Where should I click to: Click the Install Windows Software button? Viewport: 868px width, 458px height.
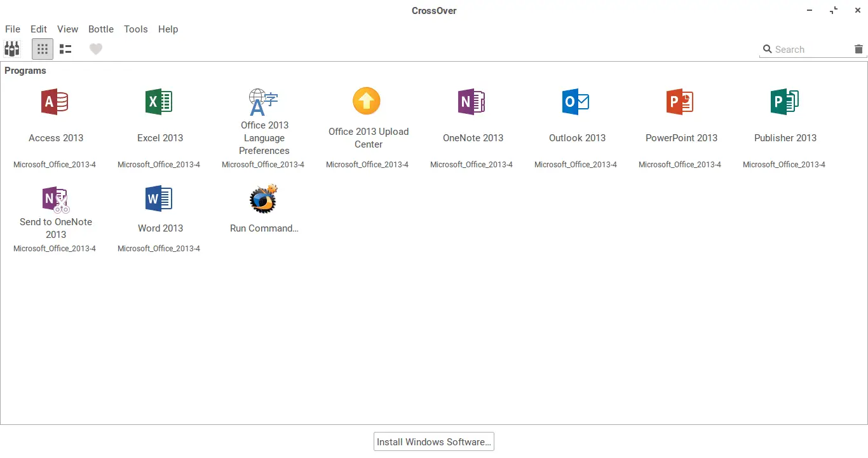(434, 442)
